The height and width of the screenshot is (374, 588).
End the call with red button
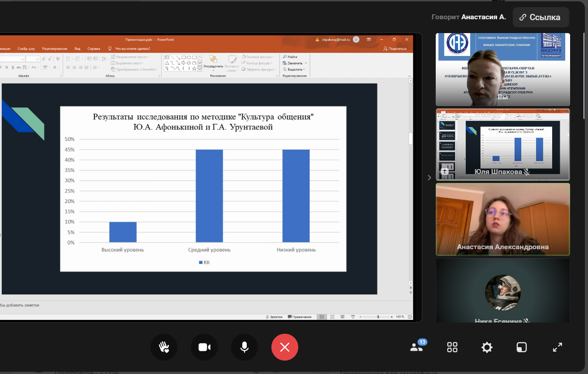click(285, 347)
